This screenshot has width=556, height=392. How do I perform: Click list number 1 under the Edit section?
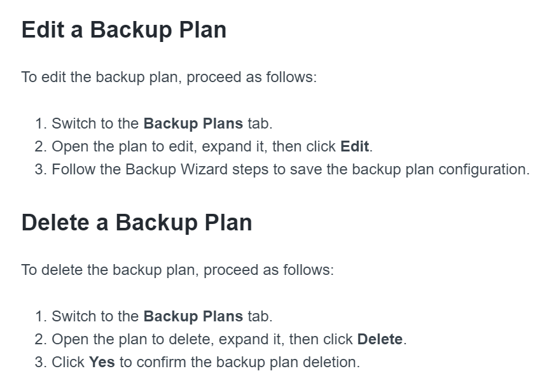40,123
